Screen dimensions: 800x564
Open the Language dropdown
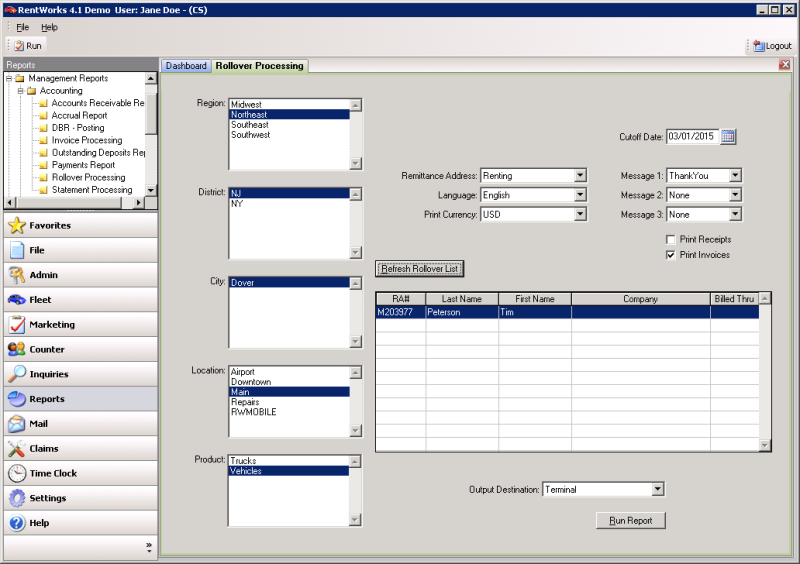click(580, 195)
